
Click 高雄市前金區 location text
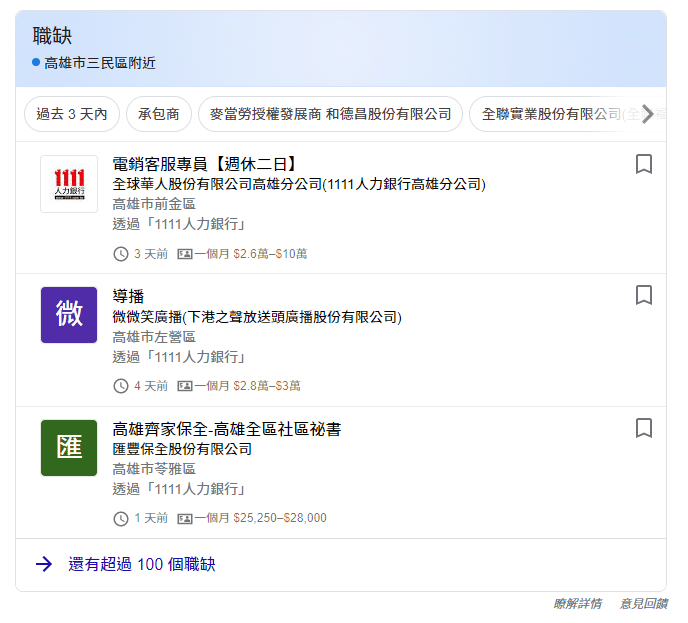tap(154, 204)
